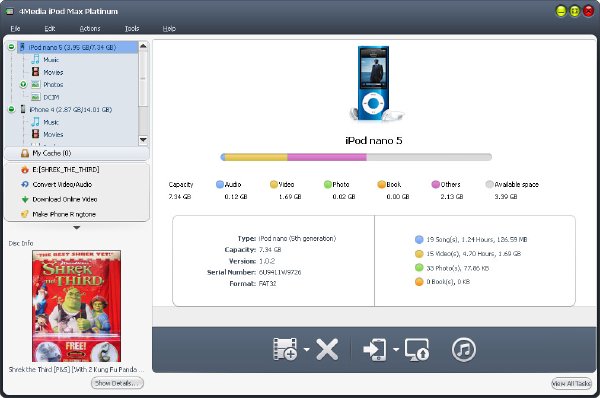This screenshot has height=398, width=600.
Task: Open the Help menu
Action: pos(169,28)
